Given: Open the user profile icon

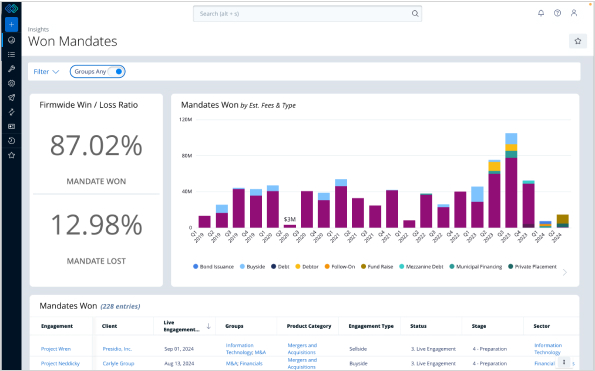Looking at the screenshot, I should coord(574,13).
